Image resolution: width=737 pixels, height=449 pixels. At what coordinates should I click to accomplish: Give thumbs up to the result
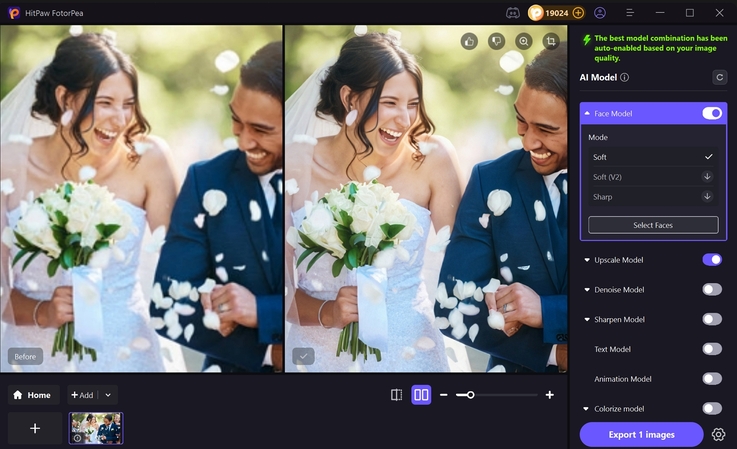469,41
